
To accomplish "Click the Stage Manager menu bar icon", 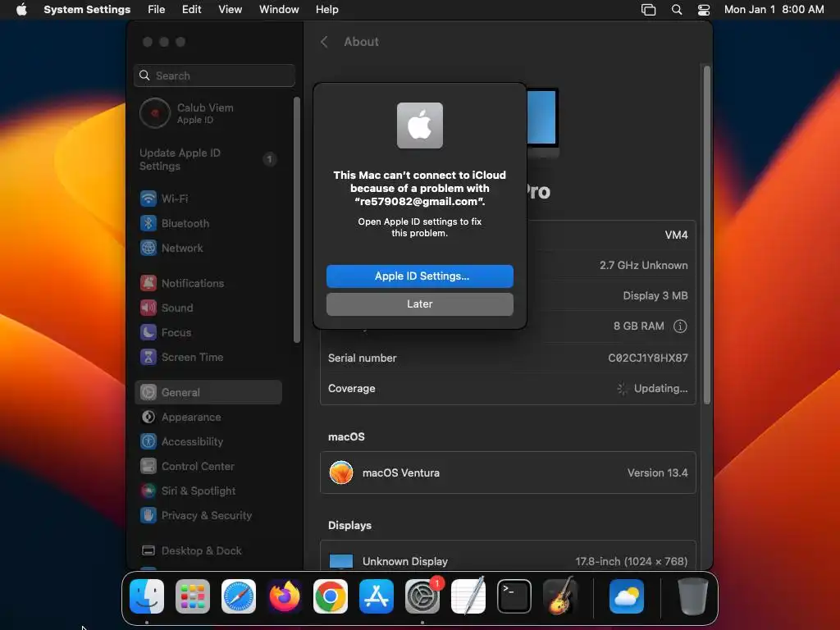I will [x=648, y=10].
